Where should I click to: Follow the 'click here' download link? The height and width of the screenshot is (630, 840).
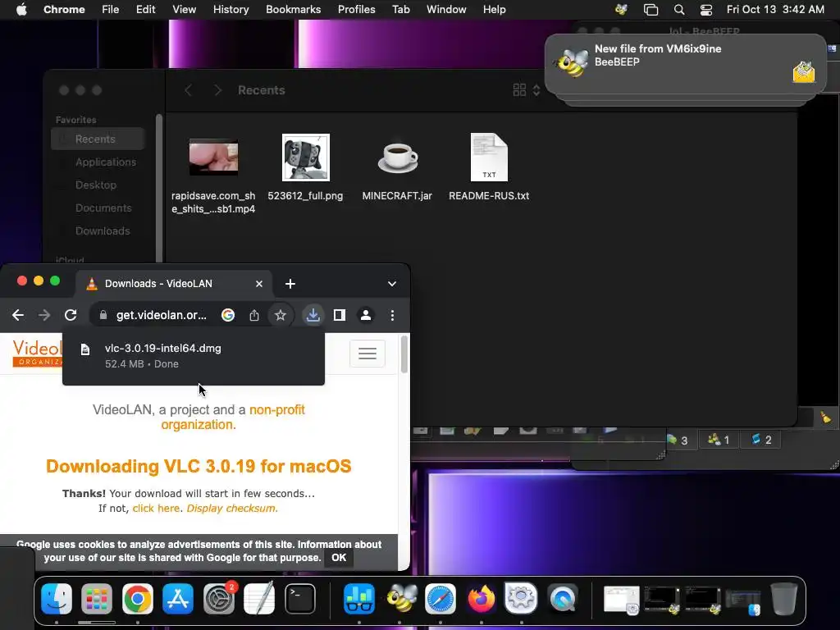tap(156, 508)
